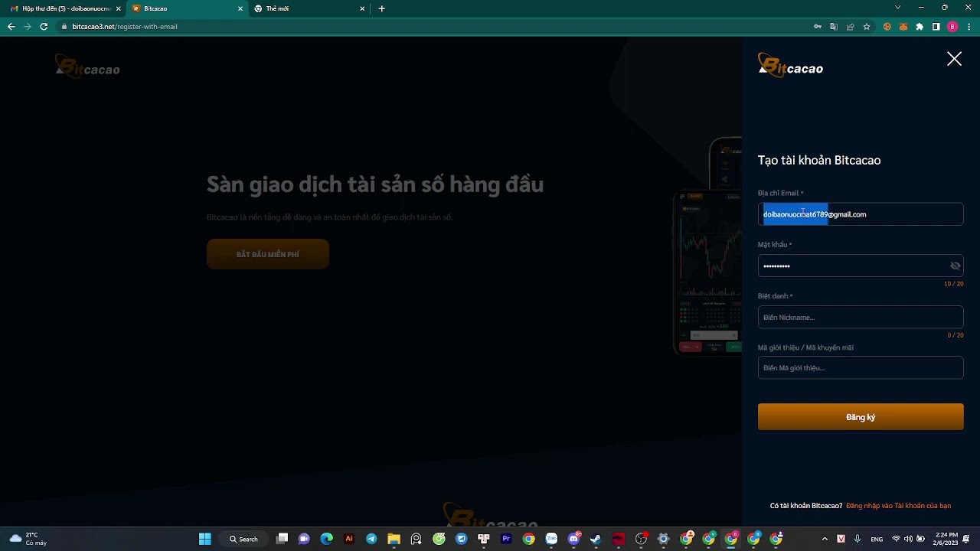980x551 pixels.
Task: Close the Thẻ mới tab
Action: point(362,8)
